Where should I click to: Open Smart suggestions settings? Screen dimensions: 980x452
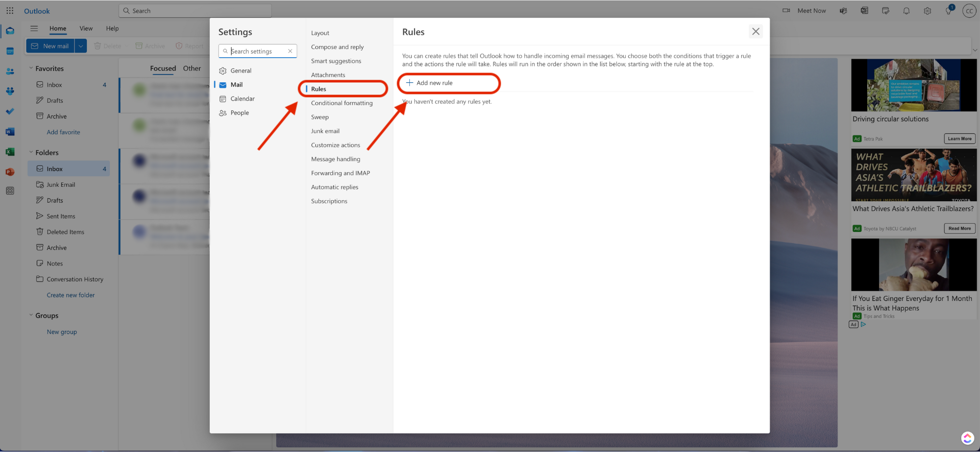(336, 61)
